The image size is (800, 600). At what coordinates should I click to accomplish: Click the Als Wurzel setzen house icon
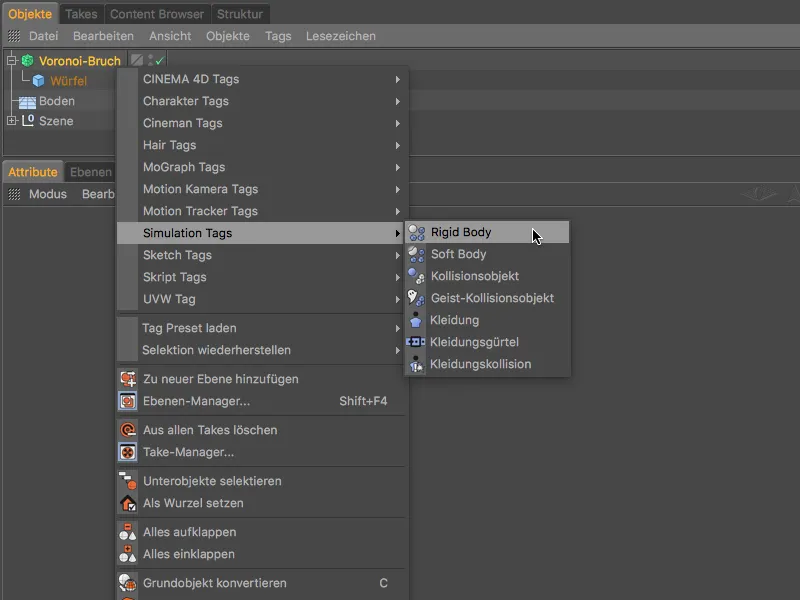128,503
